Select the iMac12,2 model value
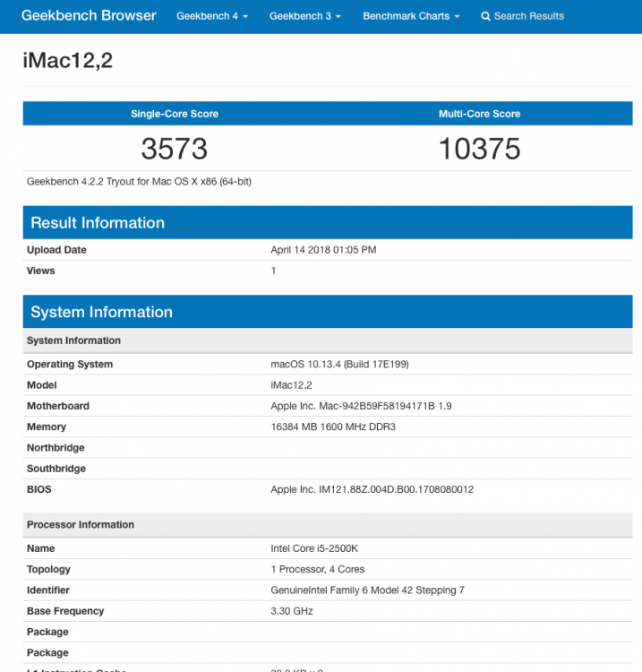 (x=291, y=385)
